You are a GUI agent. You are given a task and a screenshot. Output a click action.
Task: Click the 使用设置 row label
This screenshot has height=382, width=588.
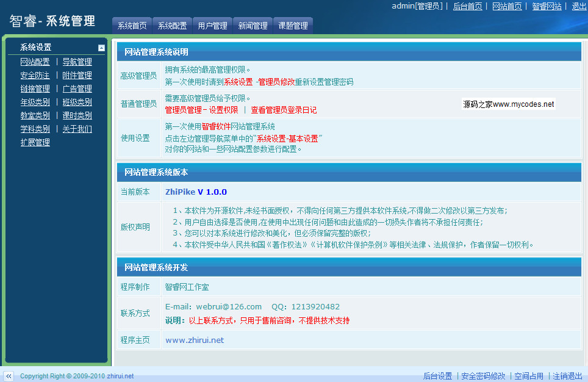(x=135, y=138)
